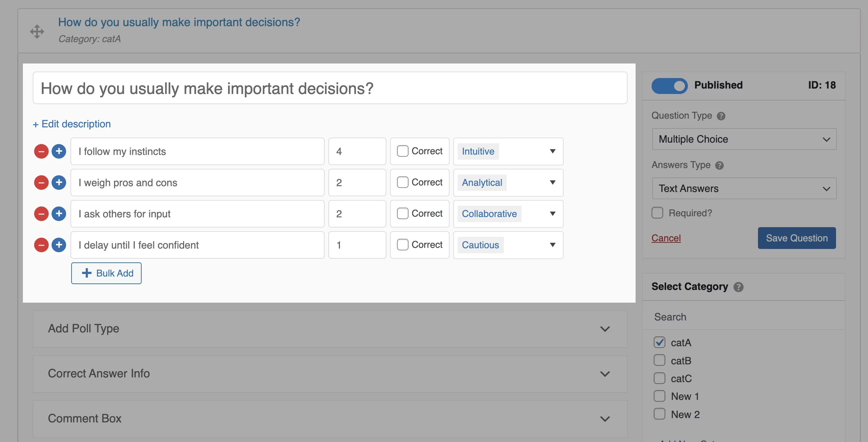868x442 pixels.
Task: Click the question title text field
Action: (330, 88)
